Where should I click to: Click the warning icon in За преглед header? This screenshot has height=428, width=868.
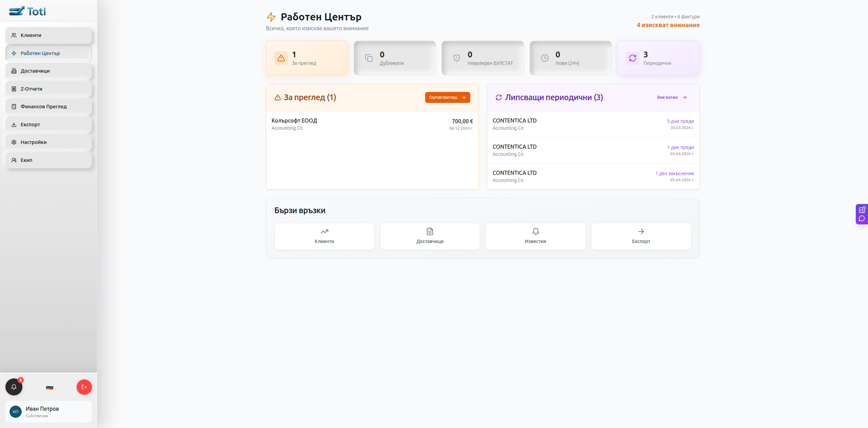278,97
